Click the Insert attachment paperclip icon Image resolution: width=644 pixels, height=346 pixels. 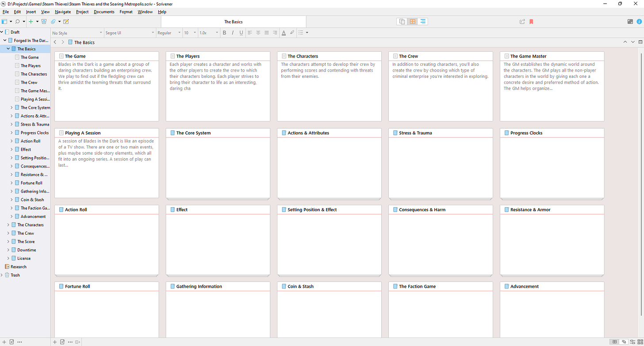coord(53,21)
